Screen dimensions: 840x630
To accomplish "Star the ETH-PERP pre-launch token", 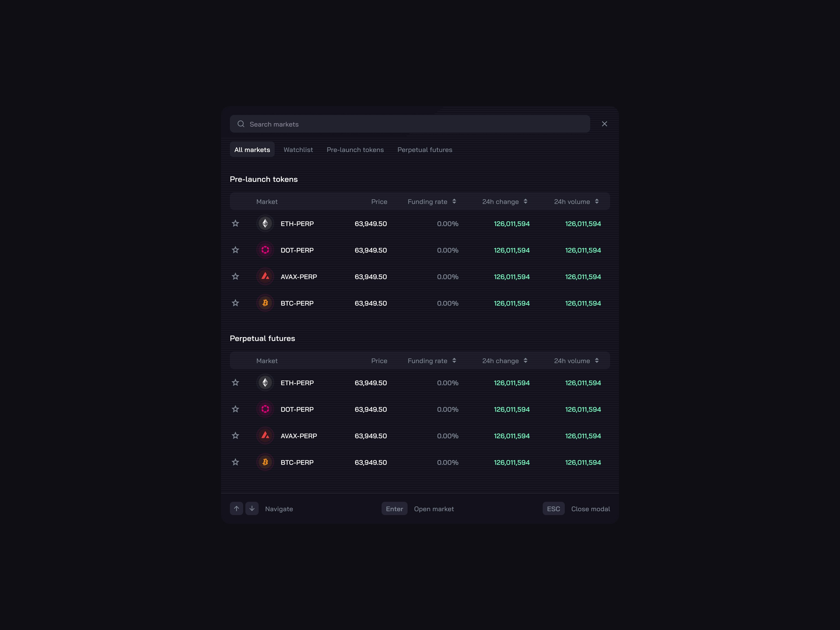I will point(235,223).
